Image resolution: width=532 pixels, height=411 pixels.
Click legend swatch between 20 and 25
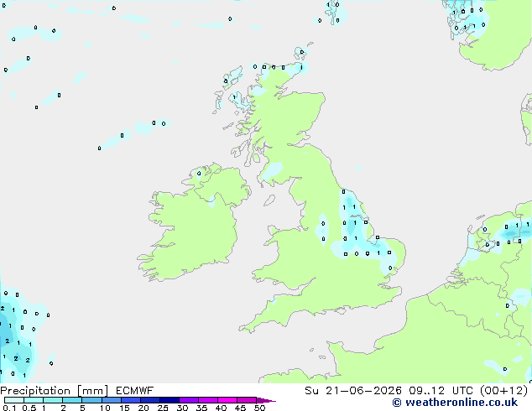tap(149, 400)
